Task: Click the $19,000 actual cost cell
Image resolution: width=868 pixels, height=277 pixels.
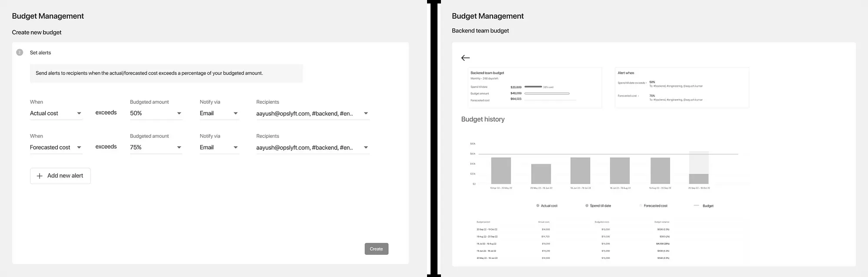Action: [546, 244]
